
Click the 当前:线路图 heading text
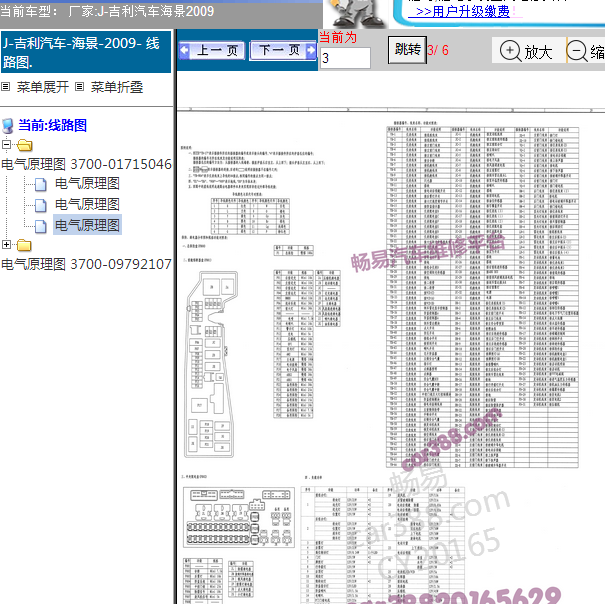pyautogui.click(x=52, y=125)
